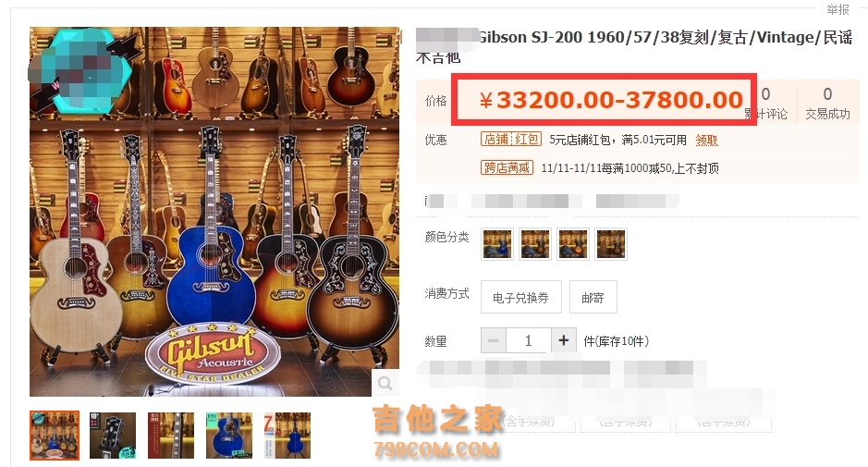Select the first guitar wall thumbnail
The height and width of the screenshot is (467, 868).
(x=55, y=436)
